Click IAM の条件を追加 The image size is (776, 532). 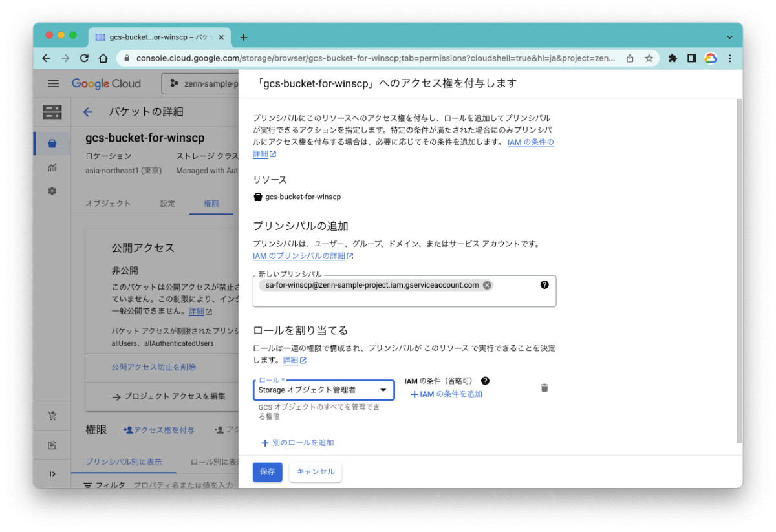coord(446,394)
